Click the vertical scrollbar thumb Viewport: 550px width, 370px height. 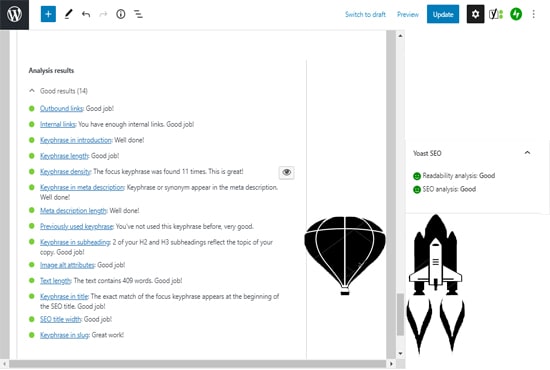pyautogui.click(x=400, y=315)
